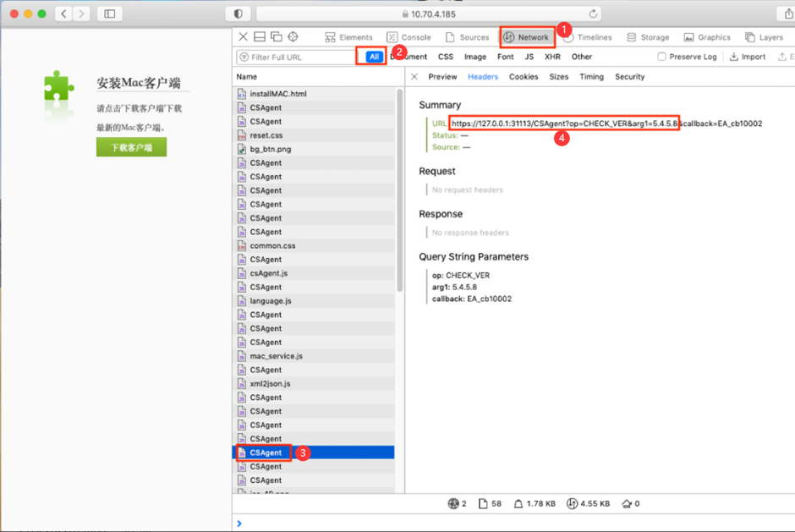The image size is (795, 532).
Task: Click the Safari address bar
Action: point(429,14)
